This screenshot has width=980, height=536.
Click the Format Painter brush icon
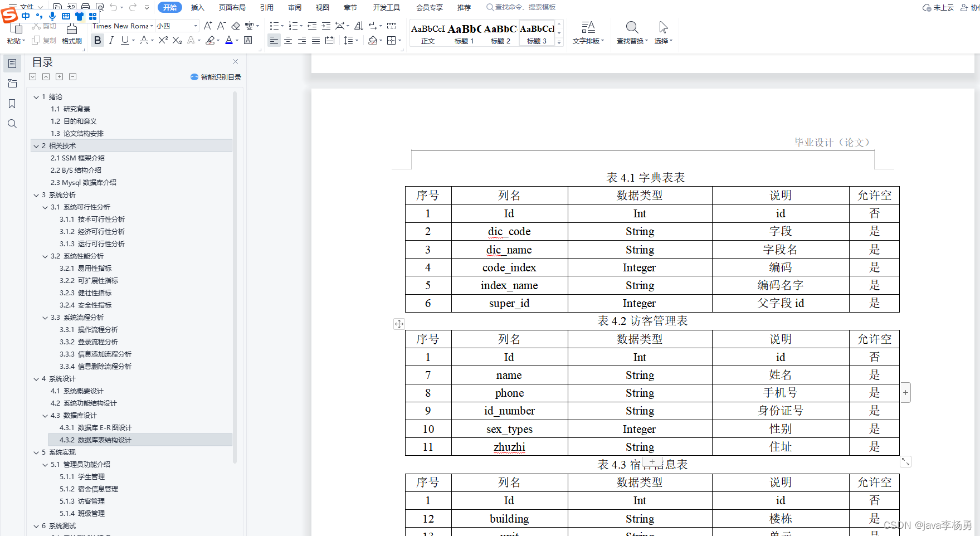point(72,29)
